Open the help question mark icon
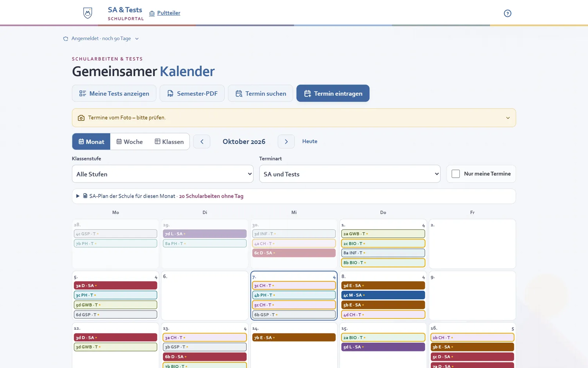 pos(508,13)
